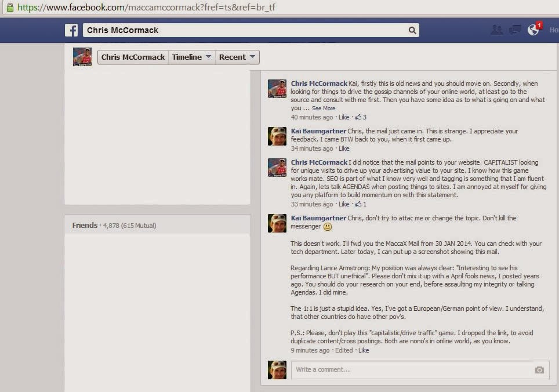Click the search magnifier icon
Image resolution: width=559 pixels, height=392 pixels.
click(412, 30)
